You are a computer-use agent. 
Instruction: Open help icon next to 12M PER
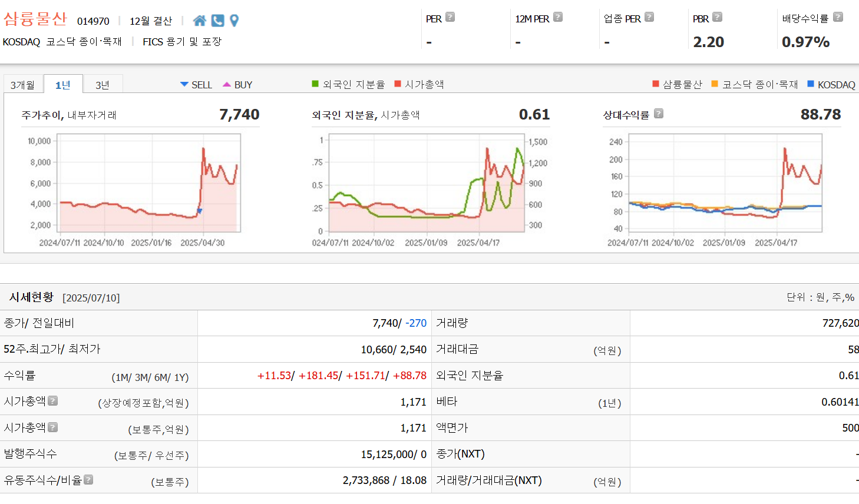click(558, 17)
